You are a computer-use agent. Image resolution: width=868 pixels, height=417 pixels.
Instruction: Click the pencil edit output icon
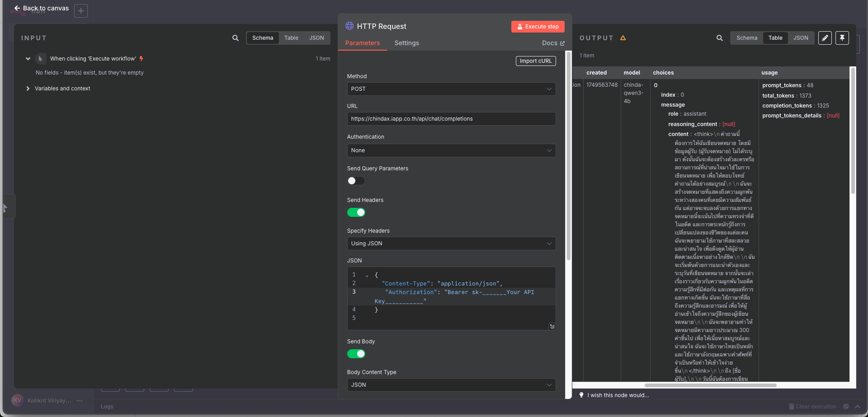click(825, 38)
